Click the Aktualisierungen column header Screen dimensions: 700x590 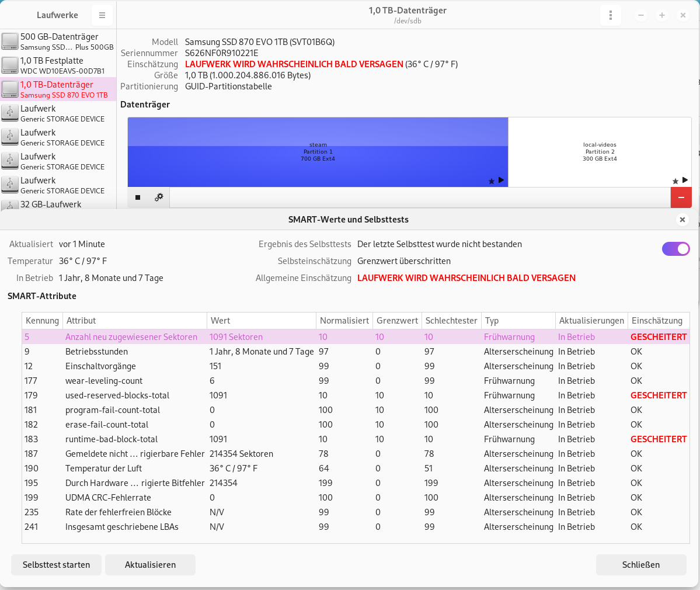click(x=591, y=321)
